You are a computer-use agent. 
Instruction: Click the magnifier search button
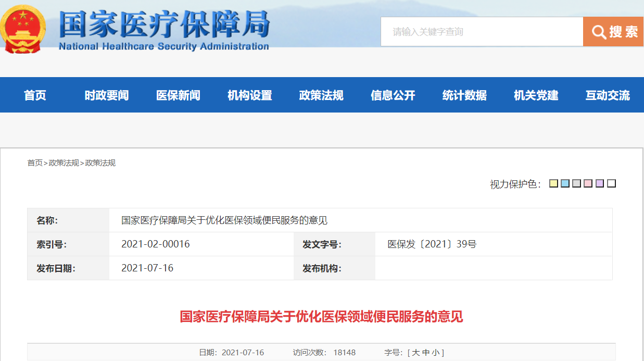click(x=613, y=32)
